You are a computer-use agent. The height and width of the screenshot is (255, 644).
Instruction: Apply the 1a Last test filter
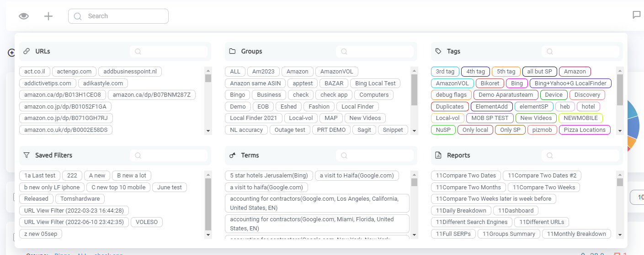[x=40, y=176]
